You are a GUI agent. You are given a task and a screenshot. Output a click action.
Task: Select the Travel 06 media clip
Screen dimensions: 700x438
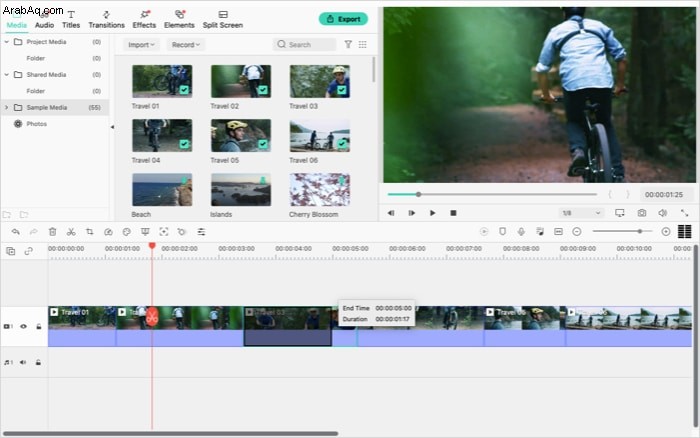pyautogui.click(x=320, y=135)
